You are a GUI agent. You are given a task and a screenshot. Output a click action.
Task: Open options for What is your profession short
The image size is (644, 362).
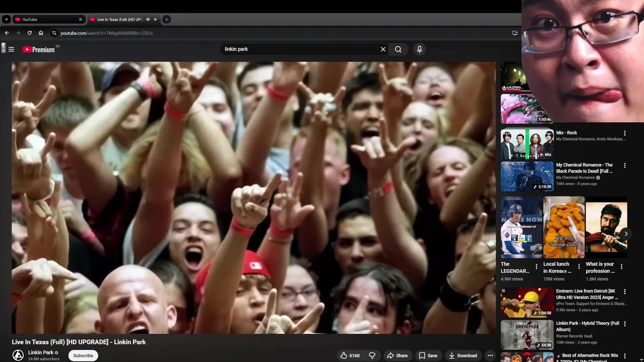621,267
